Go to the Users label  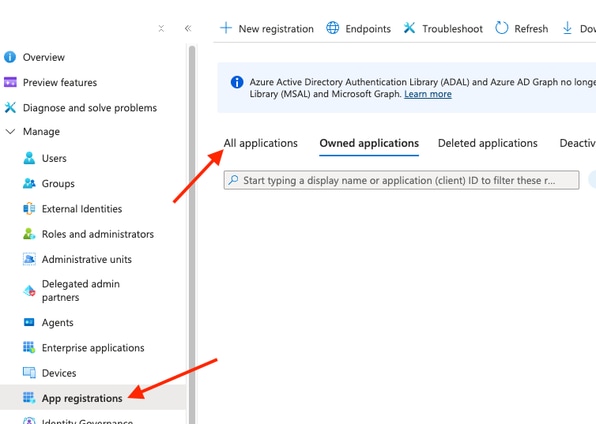(x=54, y=158)
